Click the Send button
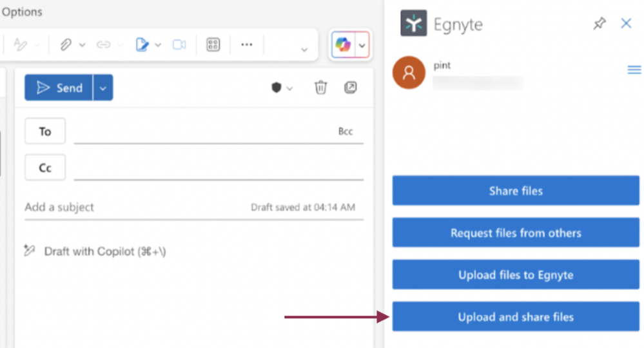 point(59,88)
